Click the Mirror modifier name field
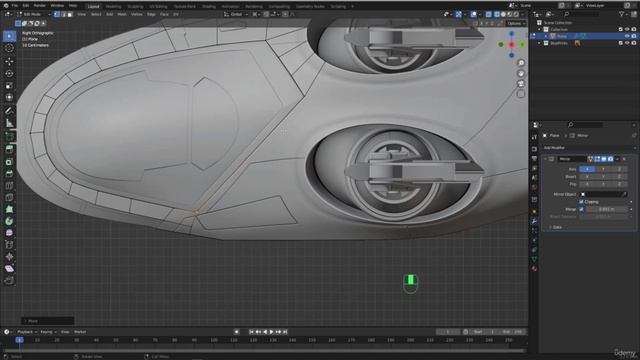This screenshot has height=360, width=640. tap(572, 159)
